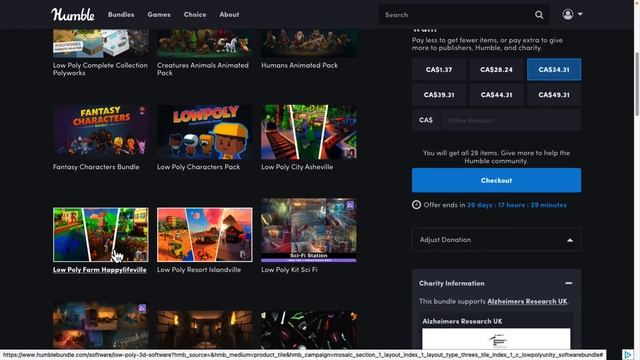Image resolution: width=640 pixels, height=360 pixels.
Task: Select the CA$1.37 price tier
Action: [x=439, y=69]
